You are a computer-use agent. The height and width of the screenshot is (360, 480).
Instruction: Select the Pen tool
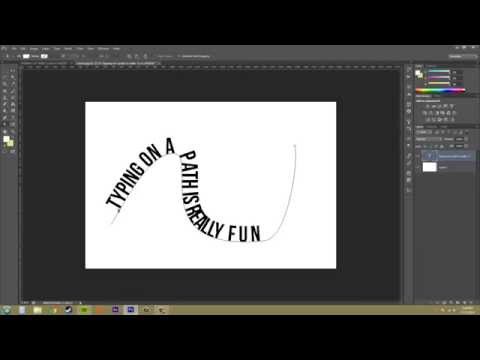(x=5, y=117)
